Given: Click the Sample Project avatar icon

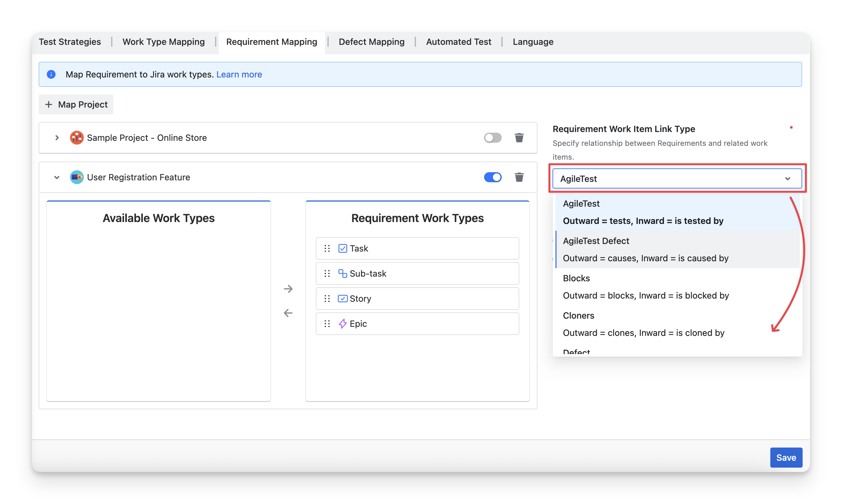Looking at the screenshot, I should [77, 138].
